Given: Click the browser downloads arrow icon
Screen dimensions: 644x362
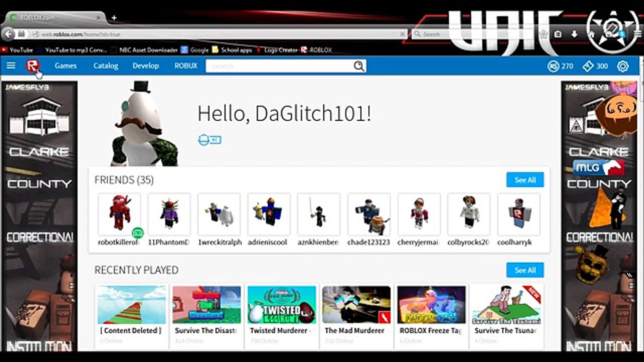Looking at the screenshot, I should pos(574,34).
